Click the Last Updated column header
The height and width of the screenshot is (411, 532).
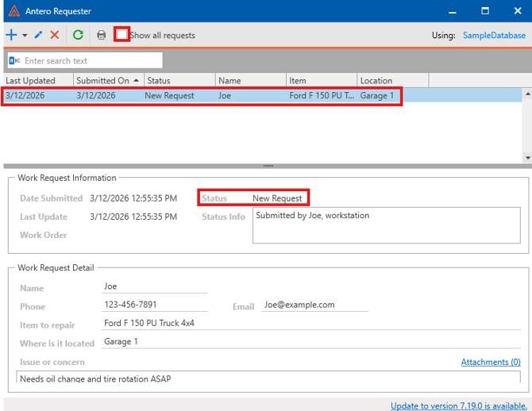32,80
